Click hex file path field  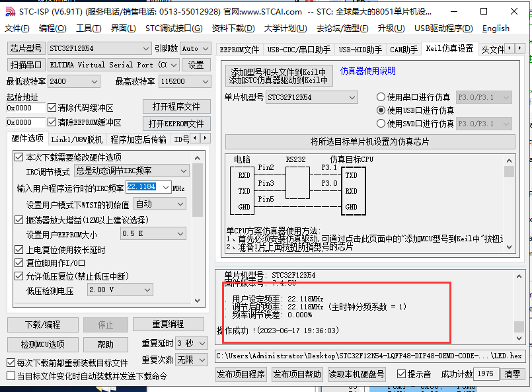tap(369, 356)
